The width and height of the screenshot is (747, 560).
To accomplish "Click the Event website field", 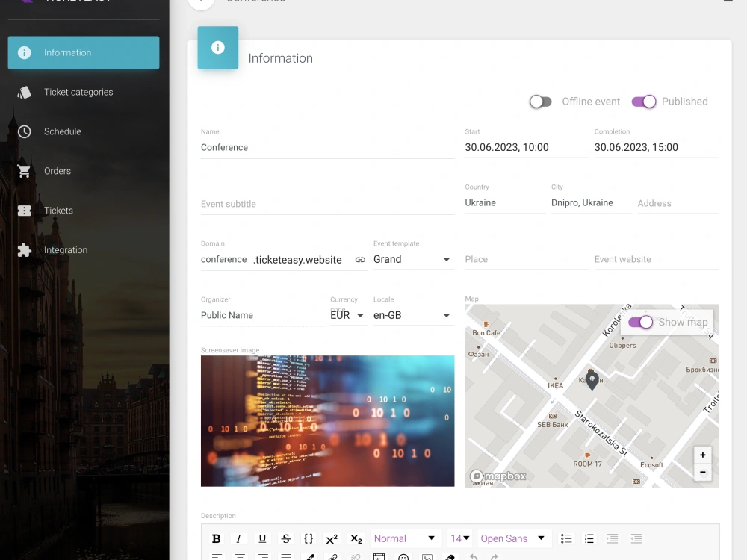I will (656, 260).
